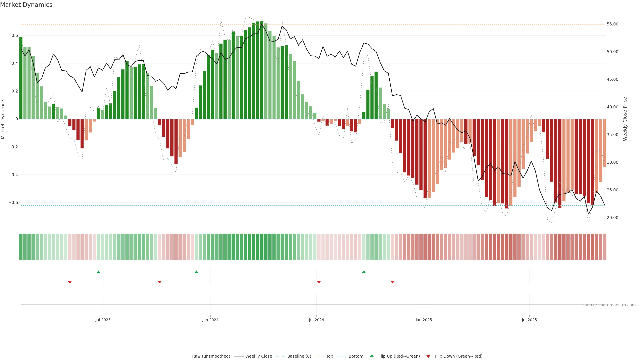Click the Jan 2024 x-axis label

click(210, 320)
